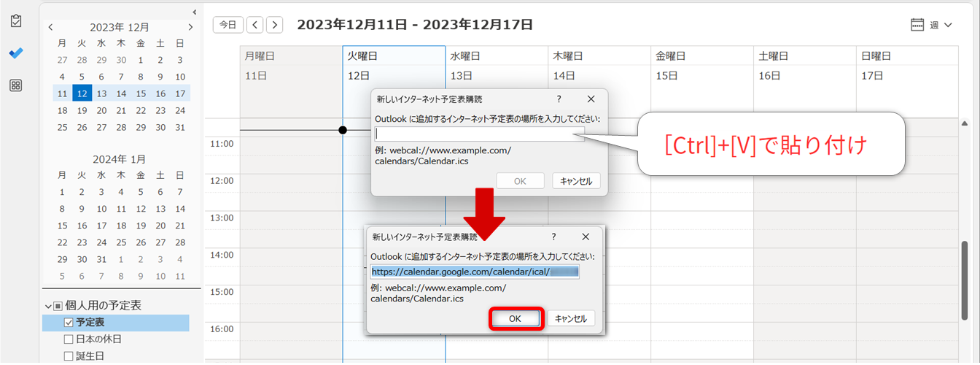
Task: Close the lower subscription dialog
Action: (586, 237)
